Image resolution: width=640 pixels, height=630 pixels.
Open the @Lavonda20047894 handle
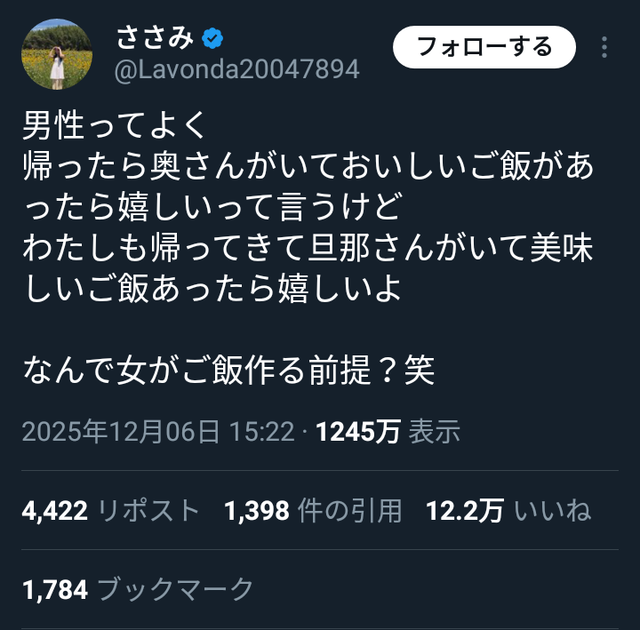pos(237,69)
